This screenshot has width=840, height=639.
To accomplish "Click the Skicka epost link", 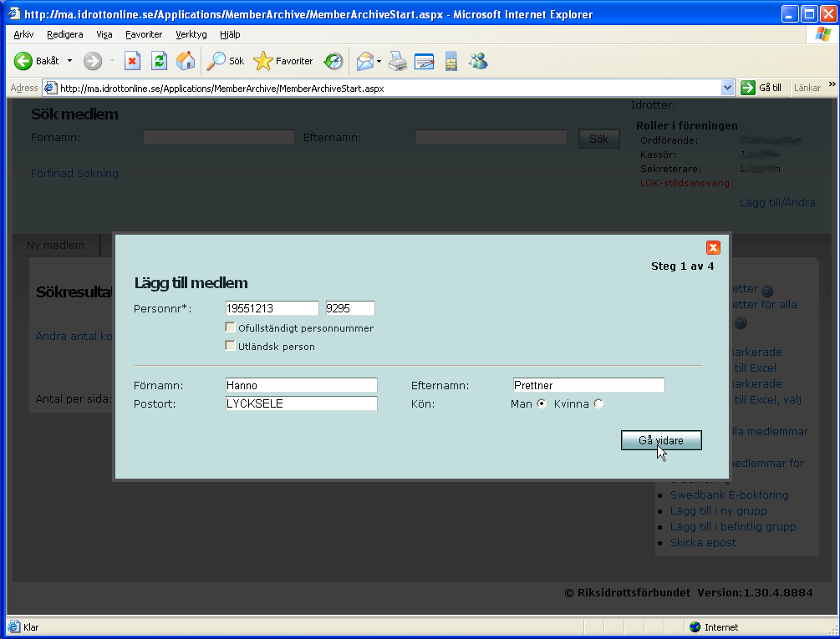I will pos(703,542).
